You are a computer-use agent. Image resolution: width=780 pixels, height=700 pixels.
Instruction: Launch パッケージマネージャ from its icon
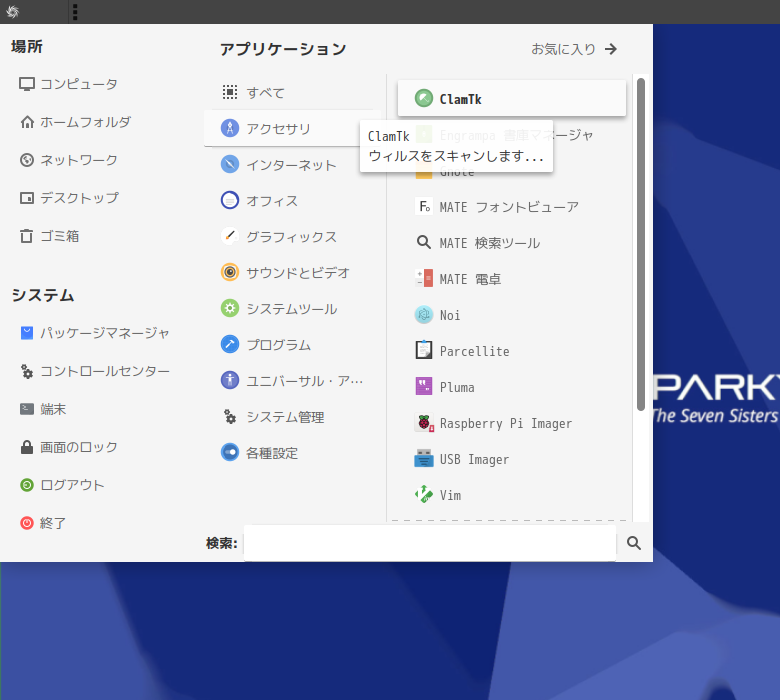click(x=27, y=333)
